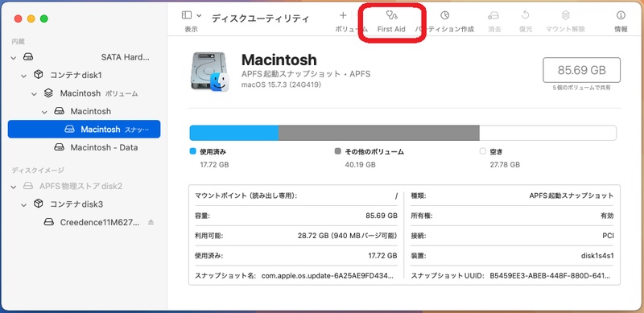Select Creedence11M627 disk image volume
The width and height of the screenshot is (644, 313).
(85, 222)
